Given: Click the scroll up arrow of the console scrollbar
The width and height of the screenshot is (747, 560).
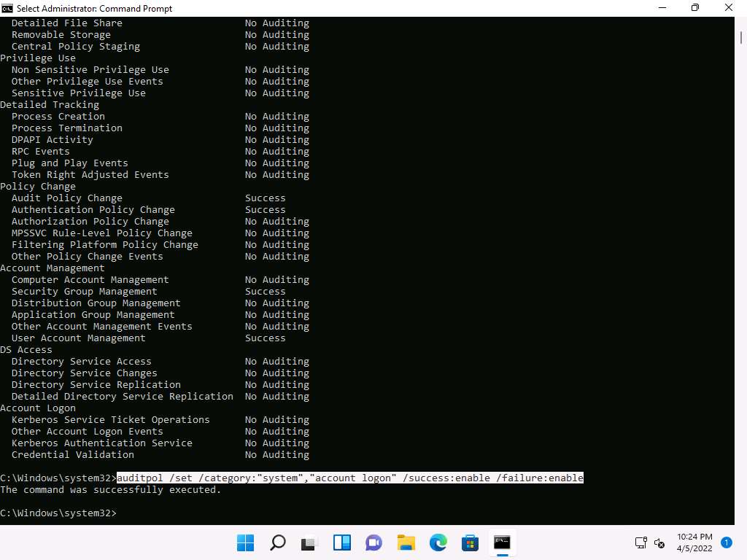Looking at the screenshot, I should (x=740, y=23).
